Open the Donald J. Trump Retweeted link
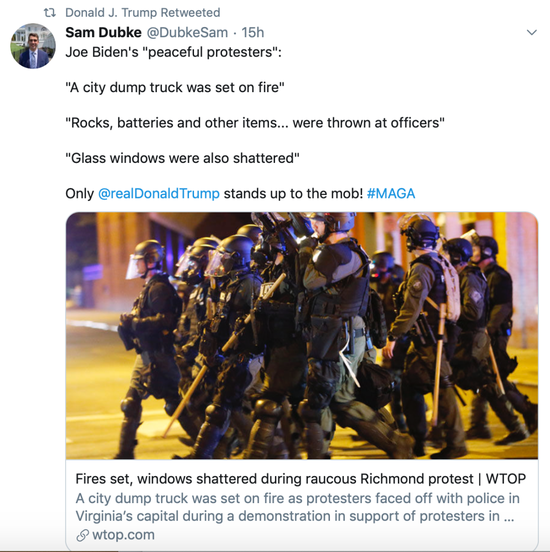550x552 pixels. coord(143,13)
